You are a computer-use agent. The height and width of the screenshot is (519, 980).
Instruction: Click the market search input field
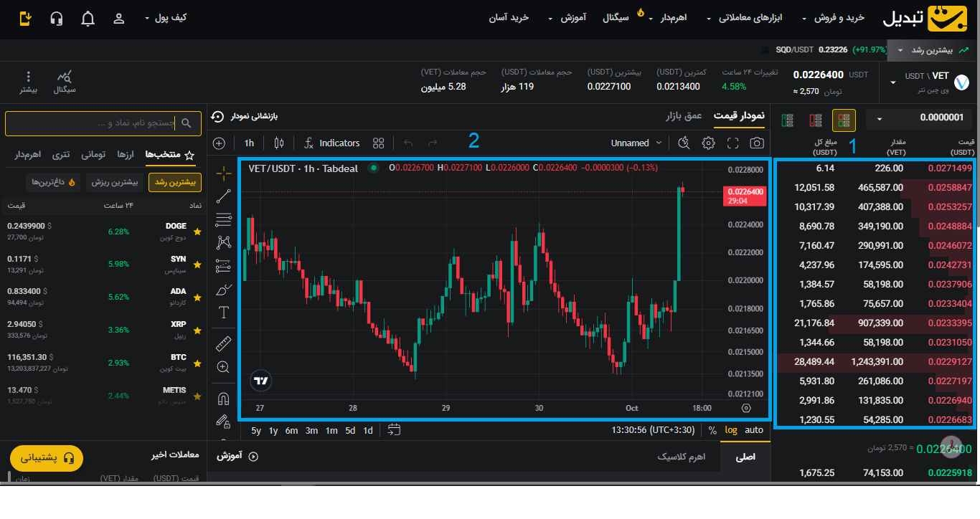103,123
